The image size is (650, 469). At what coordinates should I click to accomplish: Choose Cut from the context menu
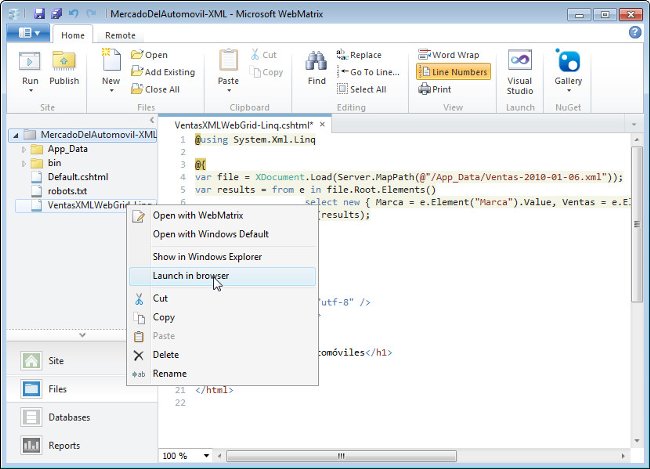coord(223,298)
